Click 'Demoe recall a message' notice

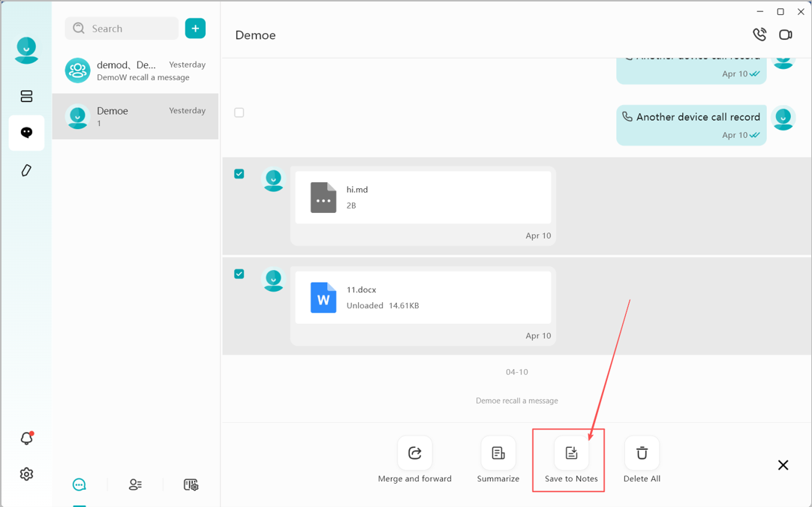tap(517, 400)
